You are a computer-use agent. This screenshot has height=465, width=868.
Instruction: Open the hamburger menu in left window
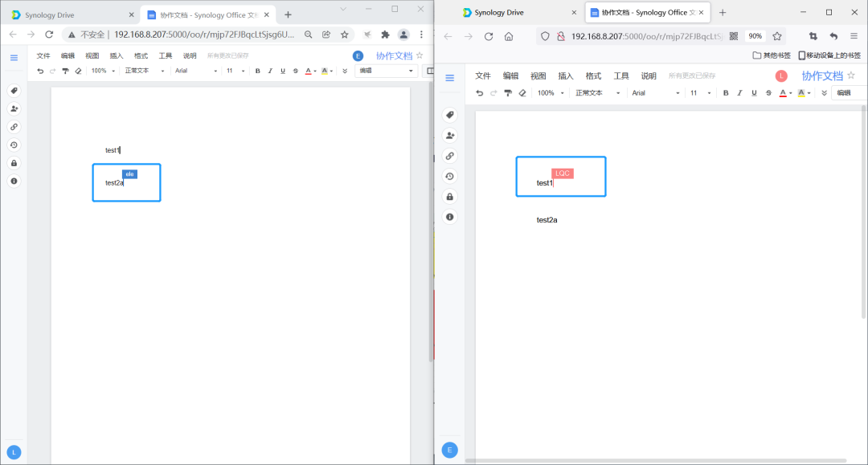click(14, 58)
